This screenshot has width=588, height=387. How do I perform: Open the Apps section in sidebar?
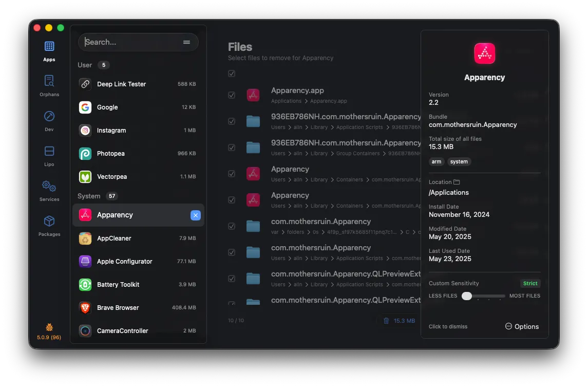49,51
